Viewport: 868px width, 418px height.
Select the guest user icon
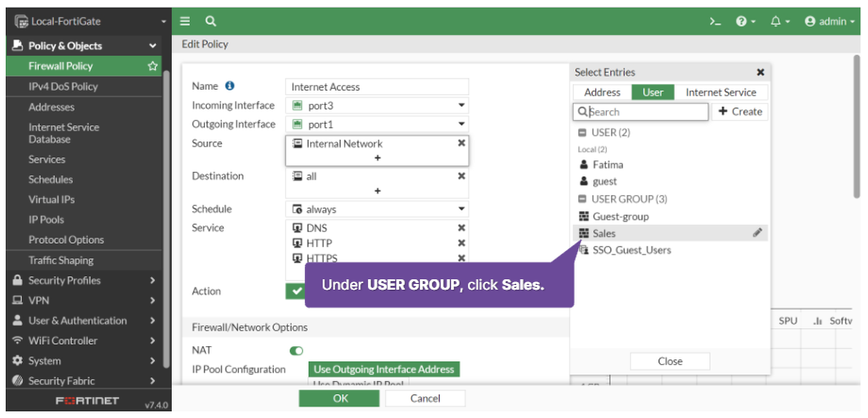pyautogui.click(x=583, y=181)
